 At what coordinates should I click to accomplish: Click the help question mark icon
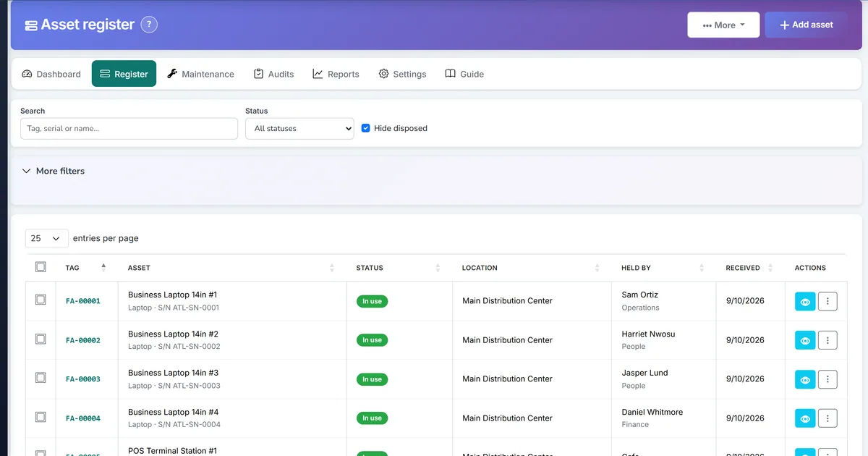[x=149, y=25]
